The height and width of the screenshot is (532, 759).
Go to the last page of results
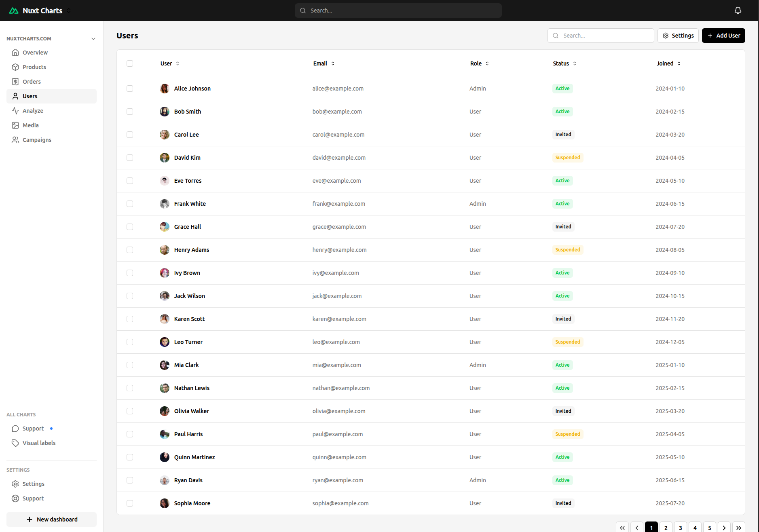pyautogui.click(x=738, y=528)
